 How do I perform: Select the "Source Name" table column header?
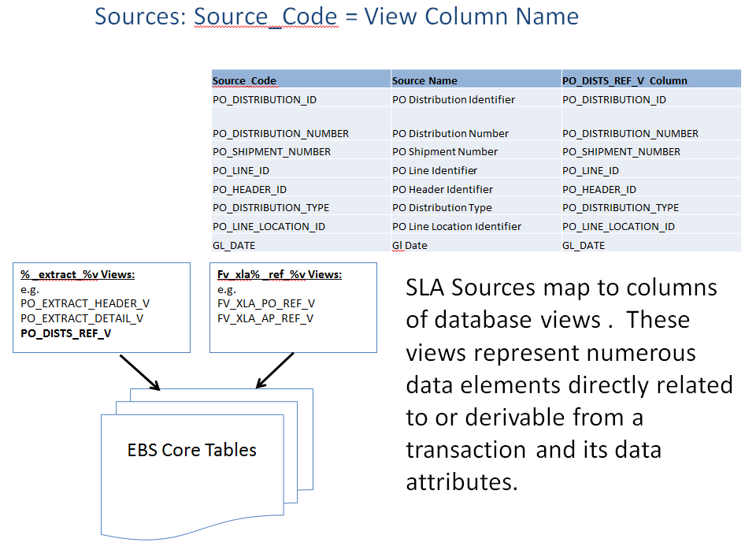coord(424,80)
